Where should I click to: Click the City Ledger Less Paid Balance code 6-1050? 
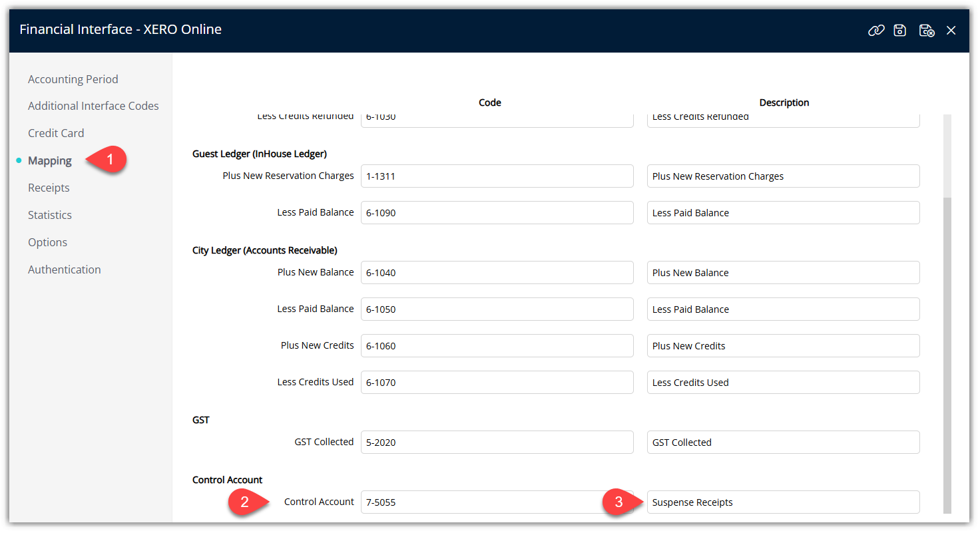(497, 309)
